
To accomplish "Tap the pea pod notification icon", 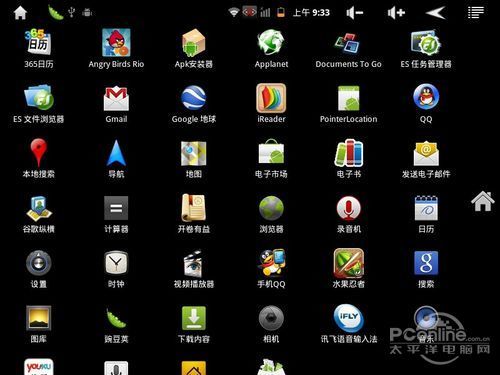I will pyautogui.click(x=55, y=13).
